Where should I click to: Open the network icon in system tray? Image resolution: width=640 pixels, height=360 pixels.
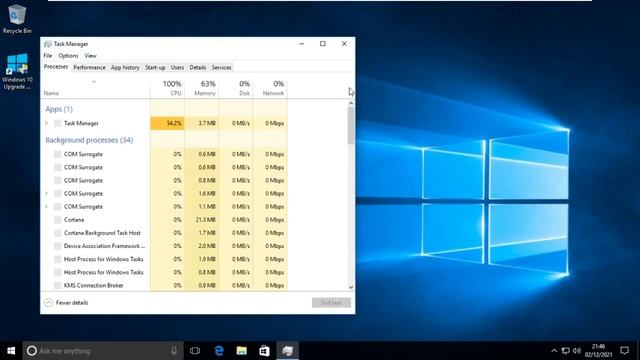coord(565,351)
